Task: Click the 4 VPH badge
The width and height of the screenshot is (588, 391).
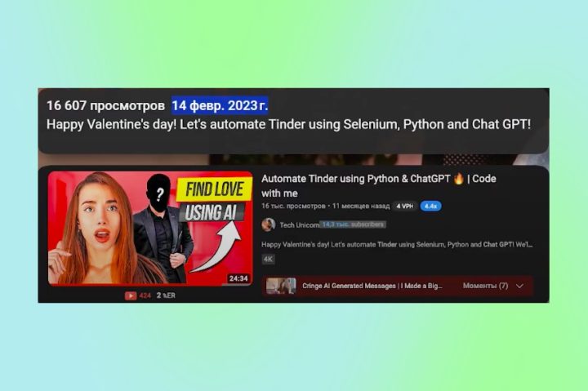Action: click(x=404, y=207)
